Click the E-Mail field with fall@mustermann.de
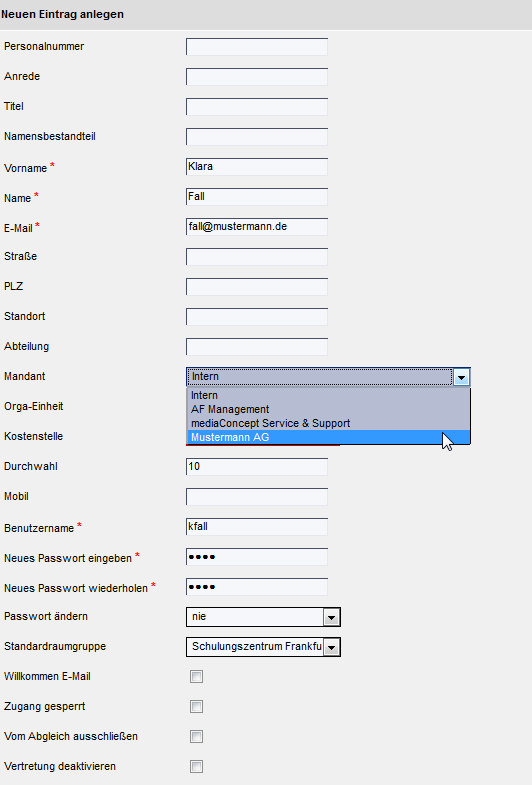 [x=257, y=227]
